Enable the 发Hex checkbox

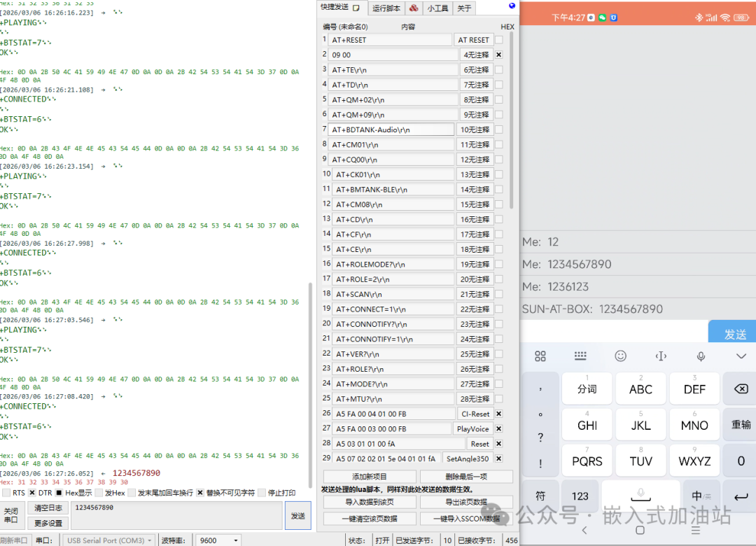click(x=99, y=493)
